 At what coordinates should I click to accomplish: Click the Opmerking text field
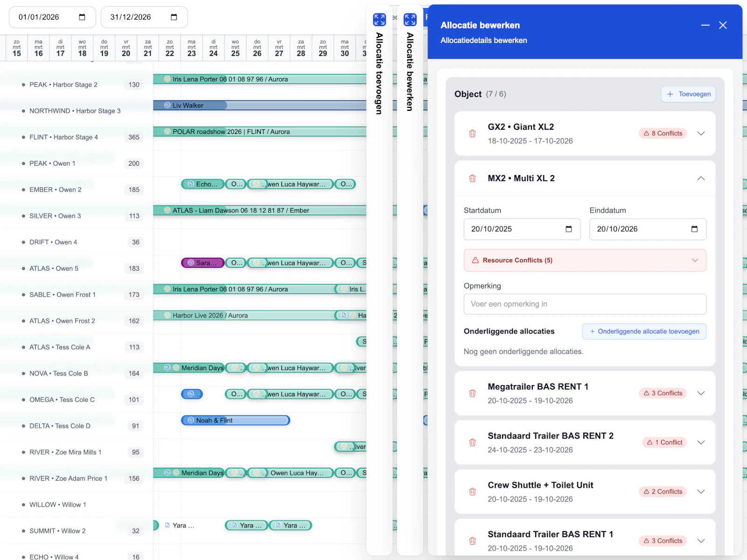point(585,304)
